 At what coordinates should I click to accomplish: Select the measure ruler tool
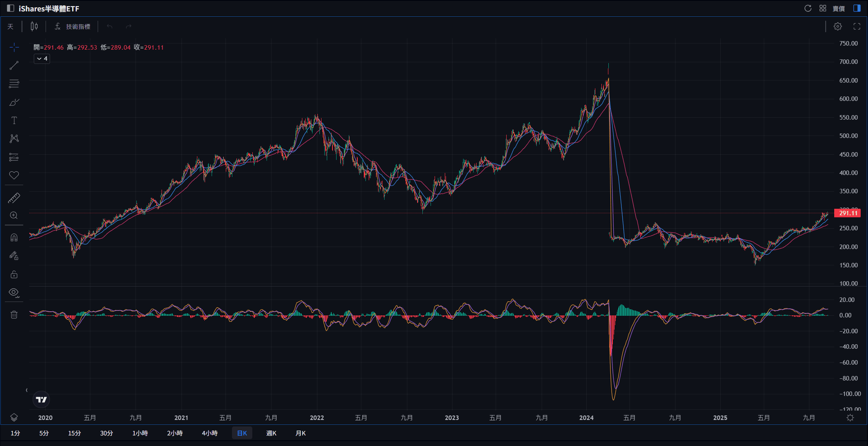14,198
